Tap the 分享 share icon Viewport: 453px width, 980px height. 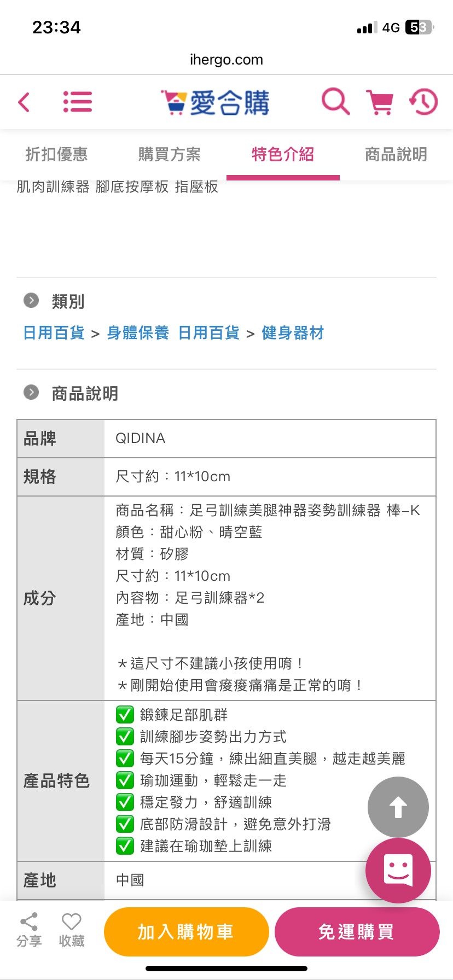pyautogui.click(x=29, y=930)
